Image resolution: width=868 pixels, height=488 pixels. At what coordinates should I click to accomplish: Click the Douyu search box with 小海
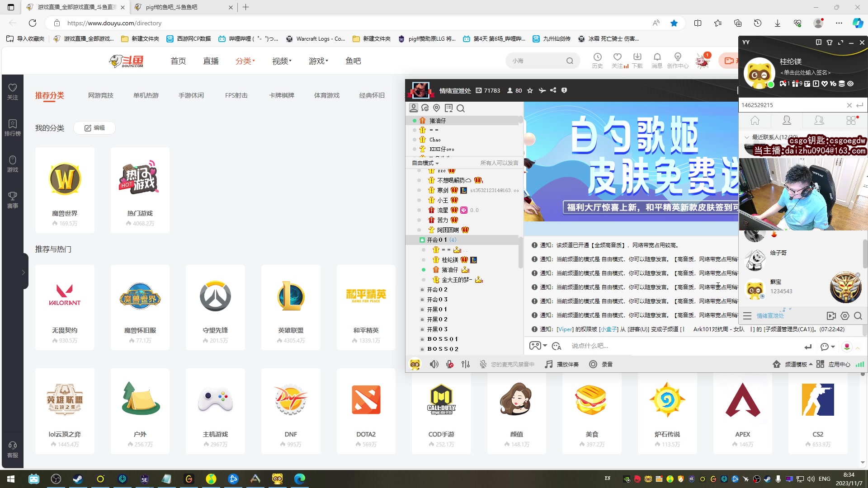(x=542, y=61)
